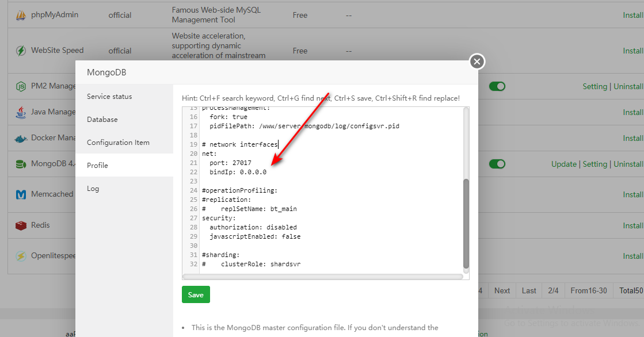This screenshot has width=644, height=337.
Task: Click the Redis red stack icon
Action: [x=21, y=225]
